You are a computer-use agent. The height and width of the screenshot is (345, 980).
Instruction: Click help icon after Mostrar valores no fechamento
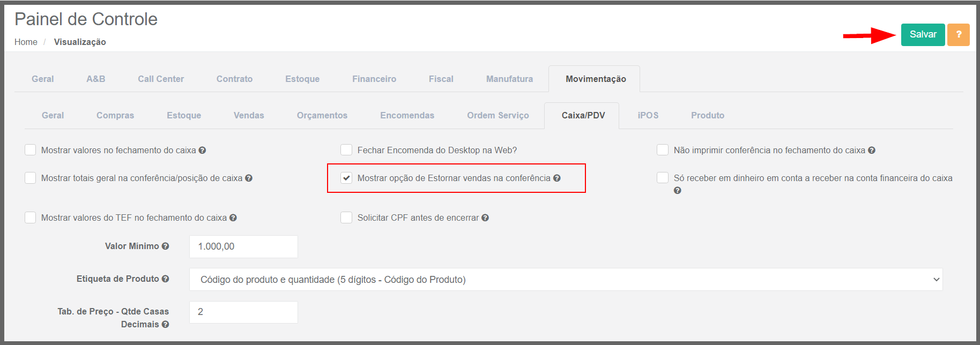coord(202,151)
